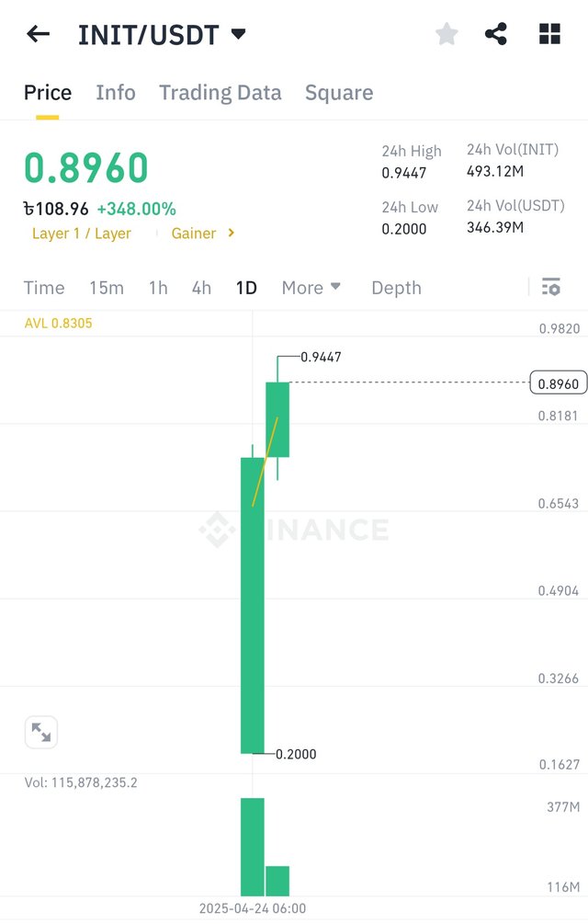Tap the tallest green volume bar

252,846
